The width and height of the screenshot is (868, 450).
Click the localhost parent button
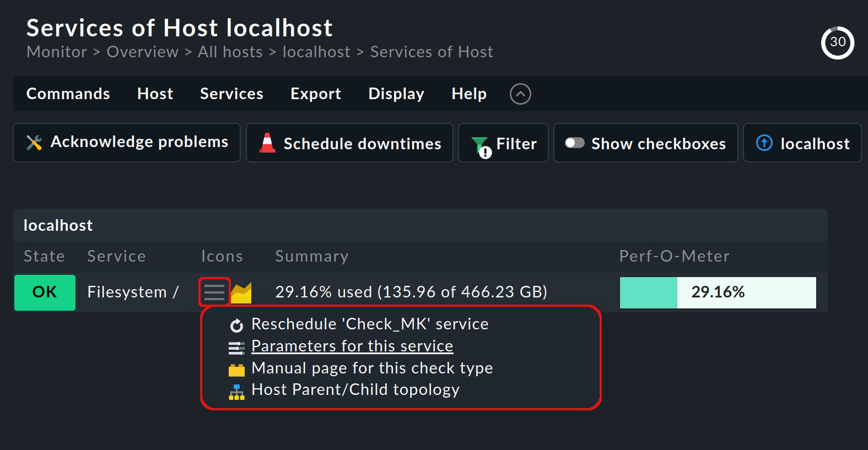point(802,143)
